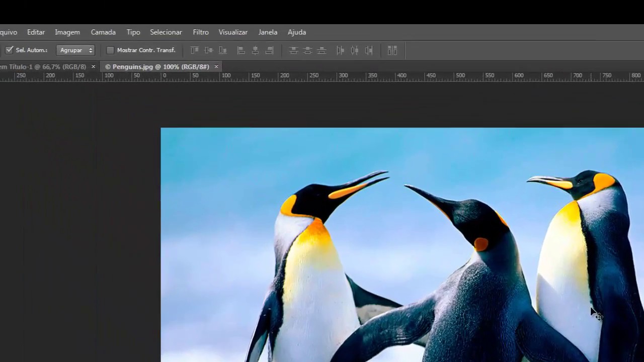This screenshot has width=644, height=362.
Task: Click the Align Horizontal Centers icon
Action: click(x=255, y=50)
